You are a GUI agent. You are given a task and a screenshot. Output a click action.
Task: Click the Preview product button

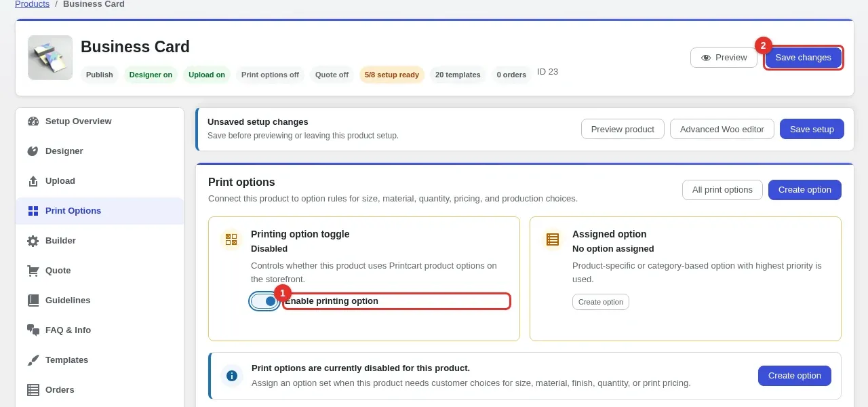click(623, 129)
